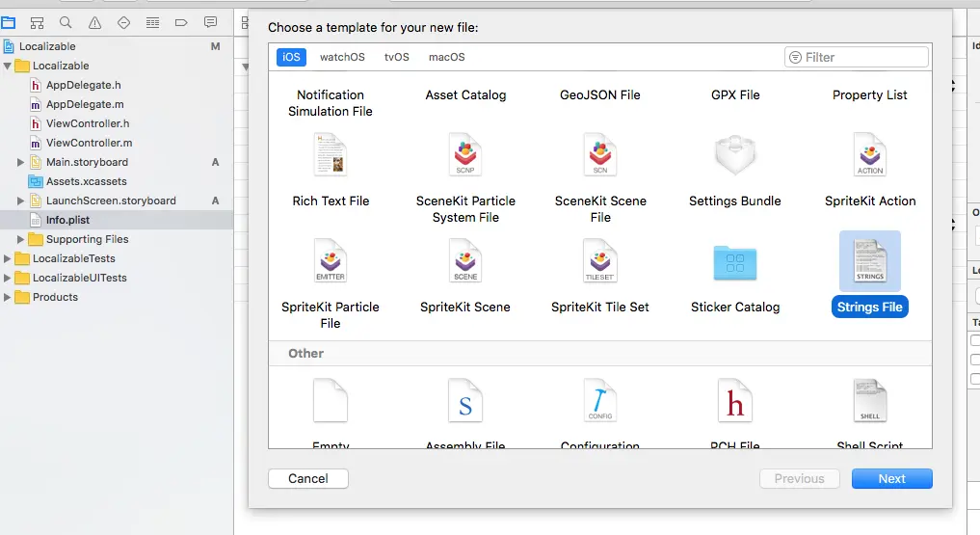Switch to the tvOS template tab
Viewport: 980px width, 535px height.
click(396, 57)
